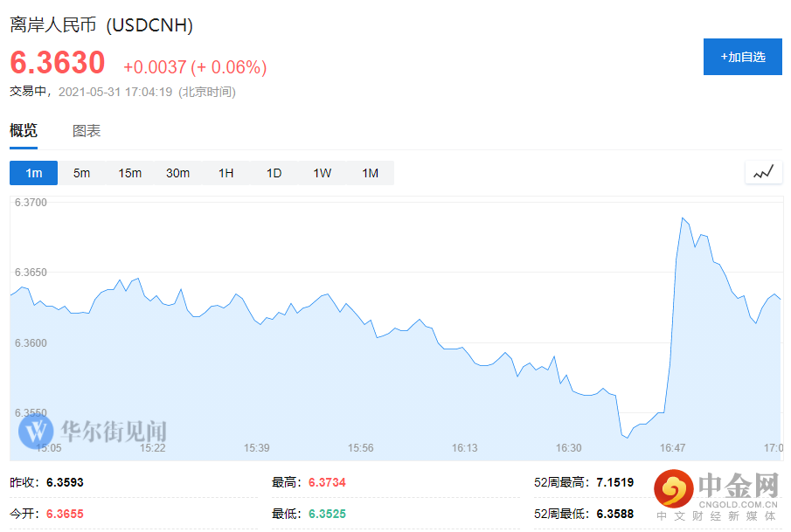Select the 1D daily interval
Screen dimensions: 791x532
[x=274, y=173]
